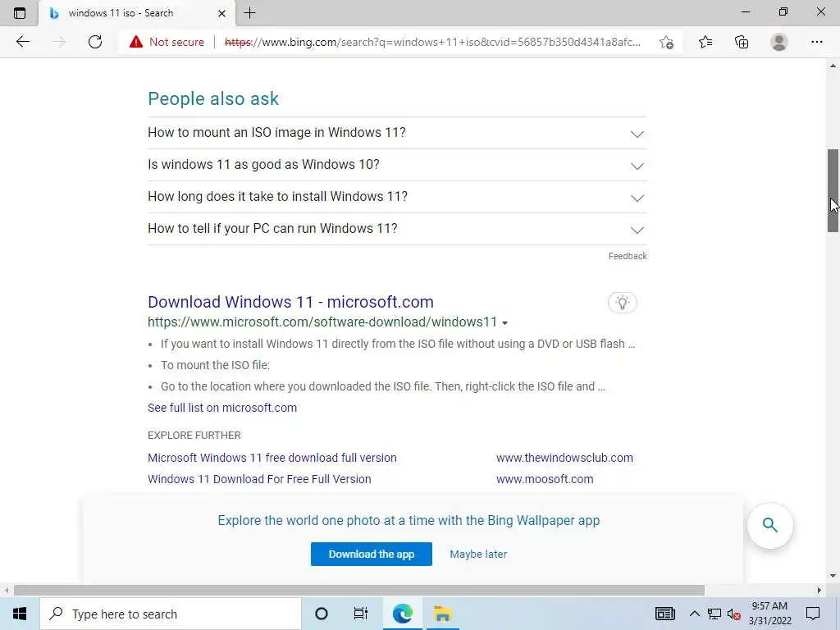Expand How to mount an ISO image question
840x630 pixels.
(397, 133)
